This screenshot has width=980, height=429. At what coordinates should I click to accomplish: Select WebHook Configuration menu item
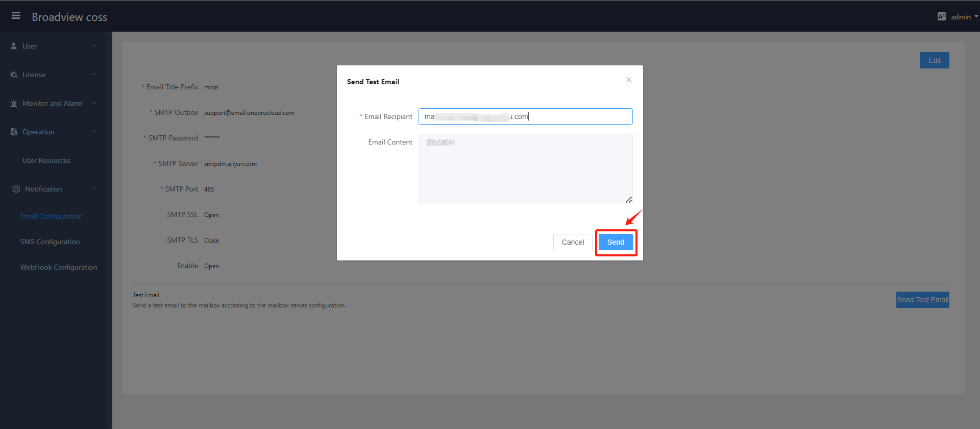[59, 267]
